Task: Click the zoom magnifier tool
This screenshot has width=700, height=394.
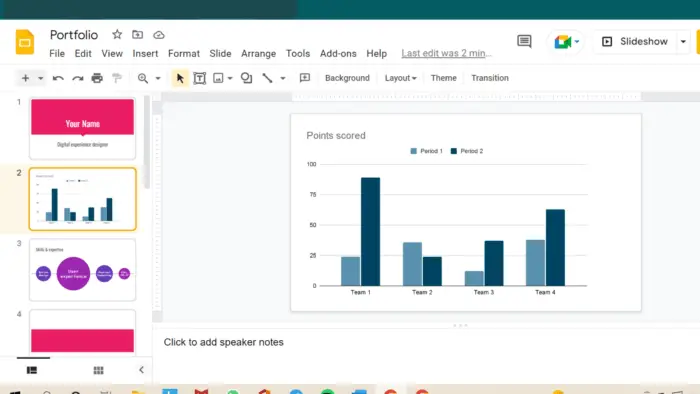Action: (x=143, y=78)
